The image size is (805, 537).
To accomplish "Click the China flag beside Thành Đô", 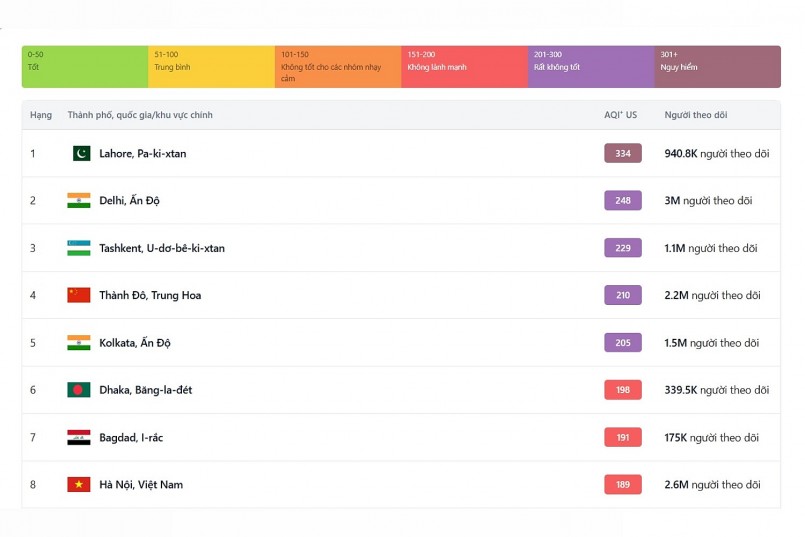I will coord(78,295).
